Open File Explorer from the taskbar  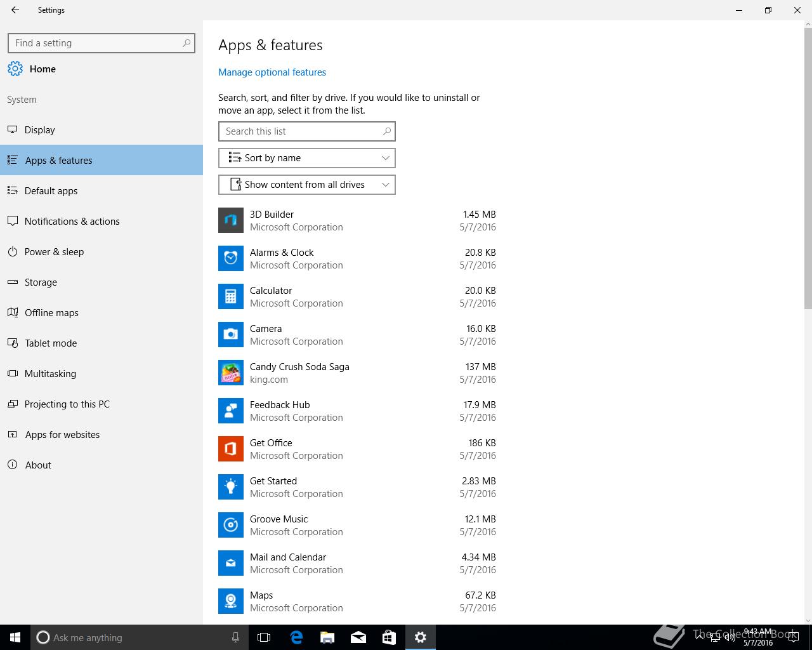click(x=327, y=637)
